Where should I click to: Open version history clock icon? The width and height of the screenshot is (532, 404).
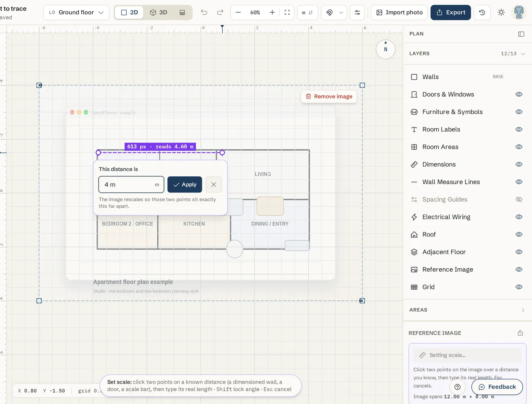click(x=482, y=13)
